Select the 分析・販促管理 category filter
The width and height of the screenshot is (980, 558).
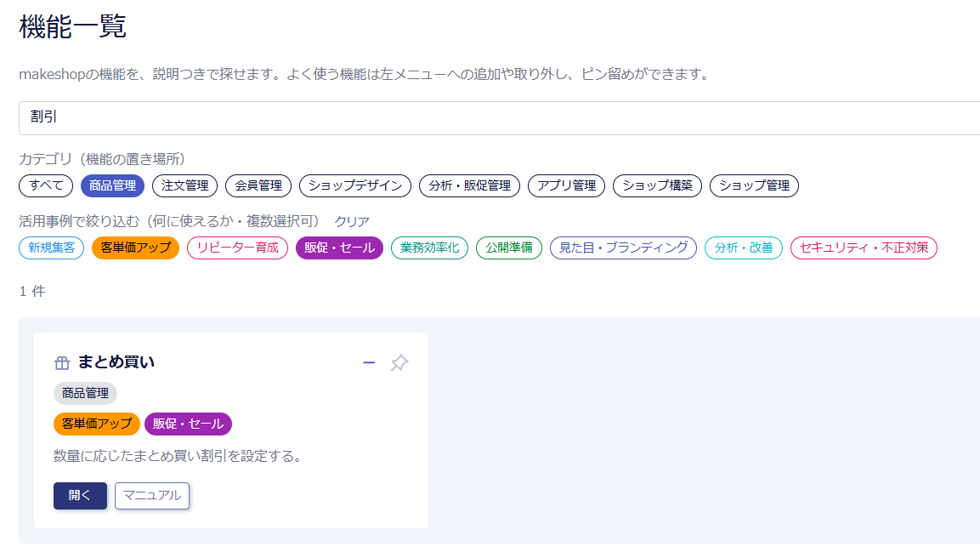pos(469,185)
